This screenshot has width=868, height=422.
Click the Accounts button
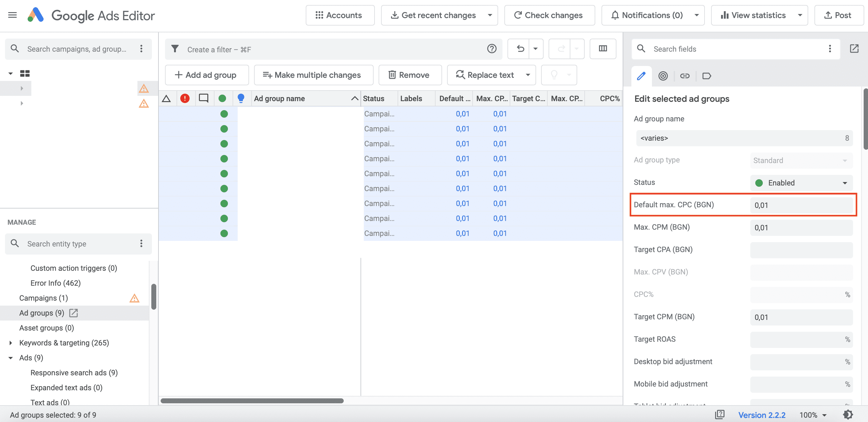[340, 15]
